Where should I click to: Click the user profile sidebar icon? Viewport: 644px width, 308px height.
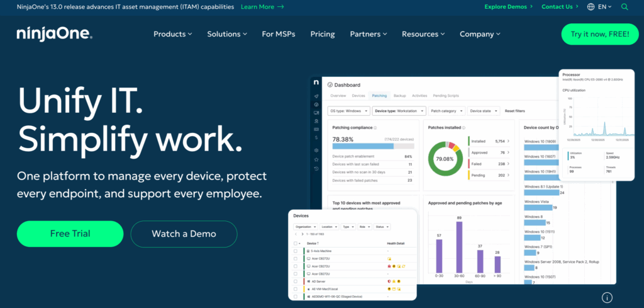point(316,121)
